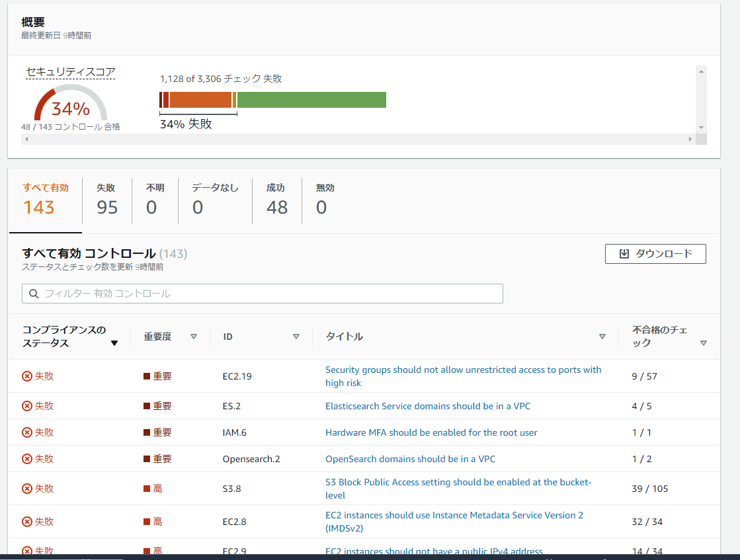Click the ダウンロード button
740x560 pixels.
click(x=655, y=254)
